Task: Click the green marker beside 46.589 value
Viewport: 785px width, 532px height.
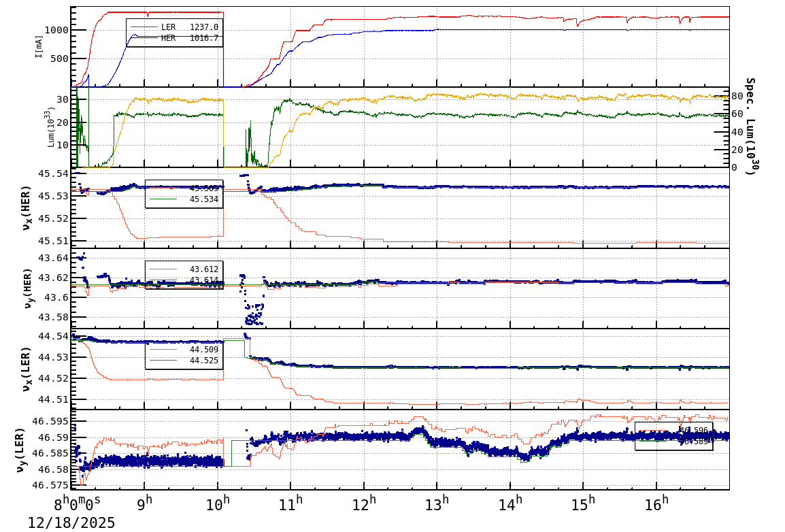Action: pyautogui.click(x=652, y=441)
